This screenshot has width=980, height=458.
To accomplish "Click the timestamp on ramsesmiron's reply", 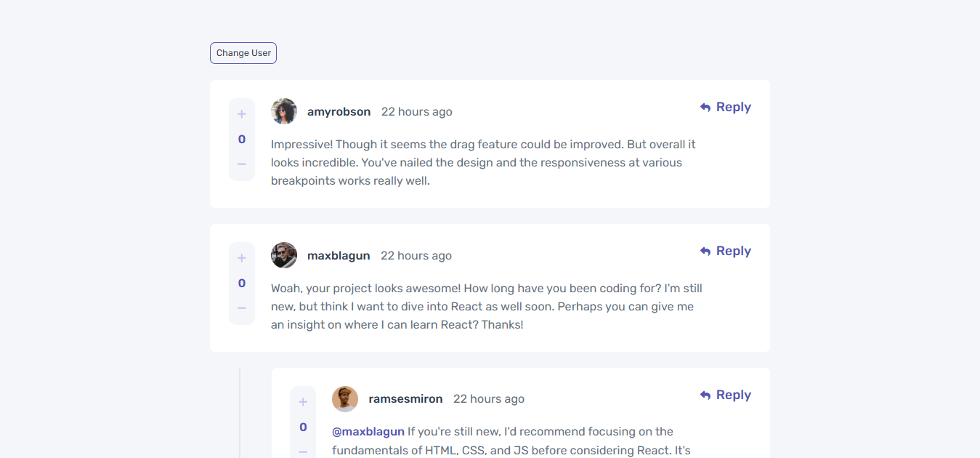I will (489, 399).
